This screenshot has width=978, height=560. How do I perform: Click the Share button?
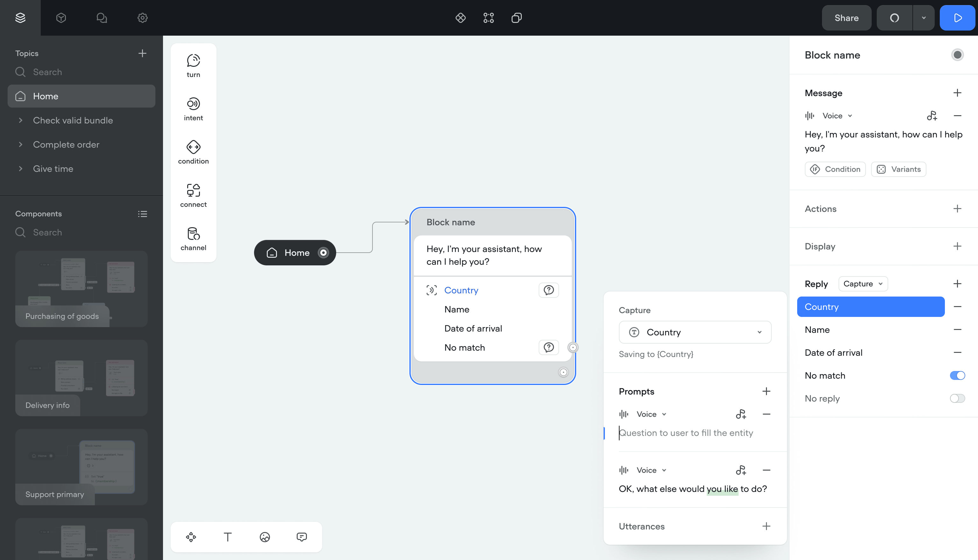click(x=847, y=18)
